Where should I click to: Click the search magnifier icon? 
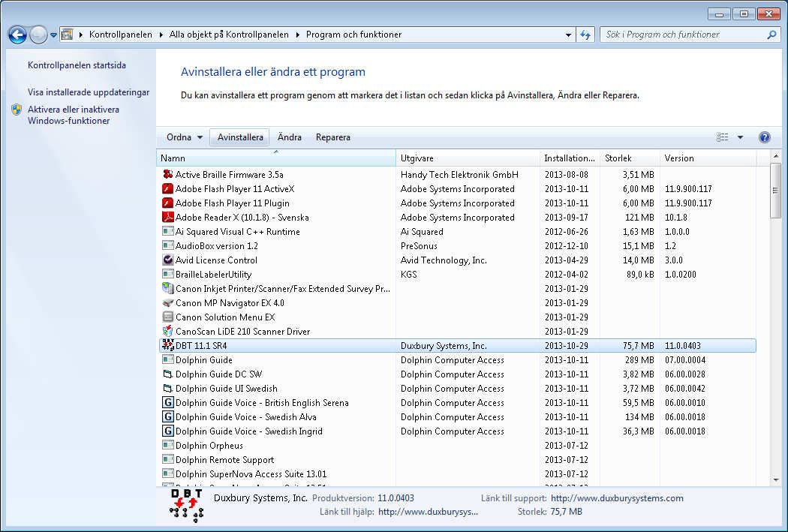(771, 35)
